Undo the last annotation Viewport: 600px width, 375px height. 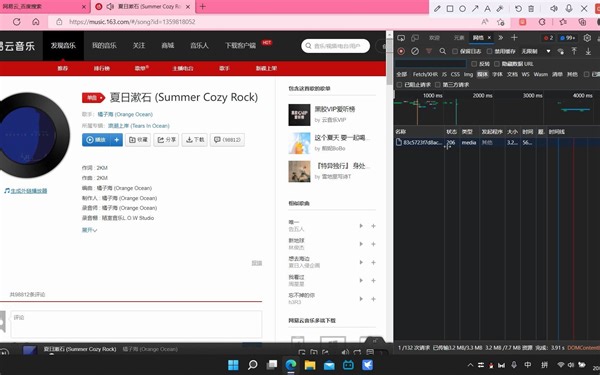tap(518, 8)
